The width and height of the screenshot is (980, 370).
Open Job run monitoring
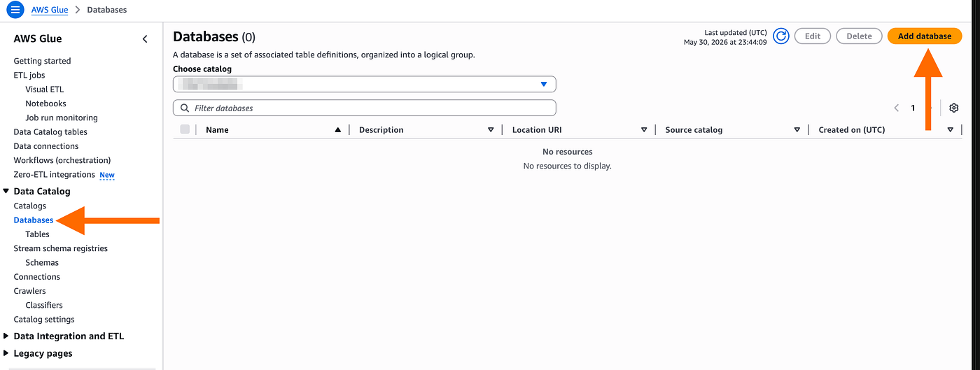pyautogui.click(x=62, y=118)
